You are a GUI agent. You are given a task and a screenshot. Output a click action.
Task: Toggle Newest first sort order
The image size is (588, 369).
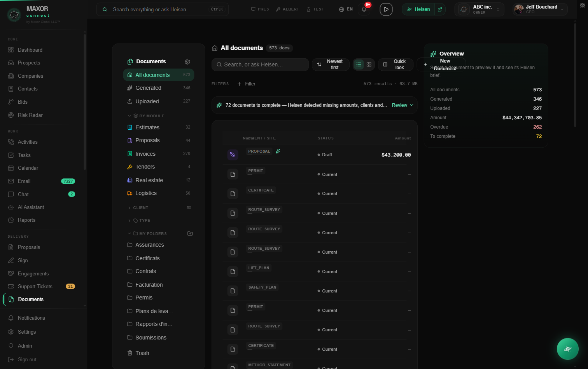(x=331, y=64)
